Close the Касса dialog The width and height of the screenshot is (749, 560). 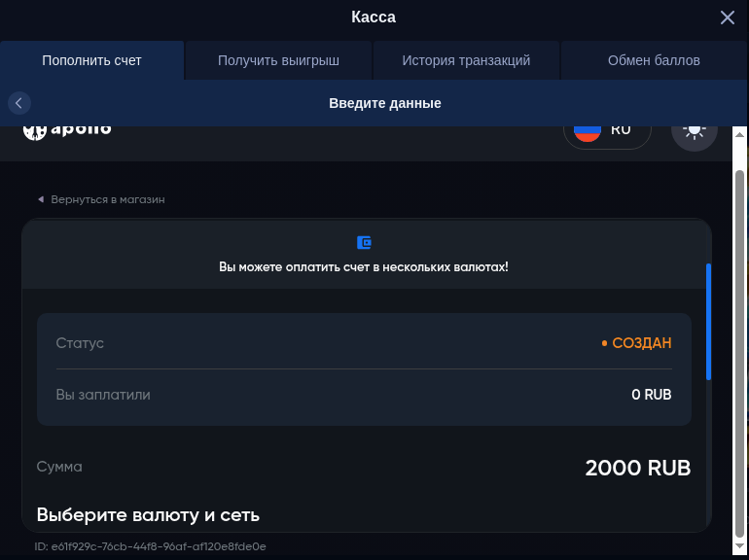point(727,17)
